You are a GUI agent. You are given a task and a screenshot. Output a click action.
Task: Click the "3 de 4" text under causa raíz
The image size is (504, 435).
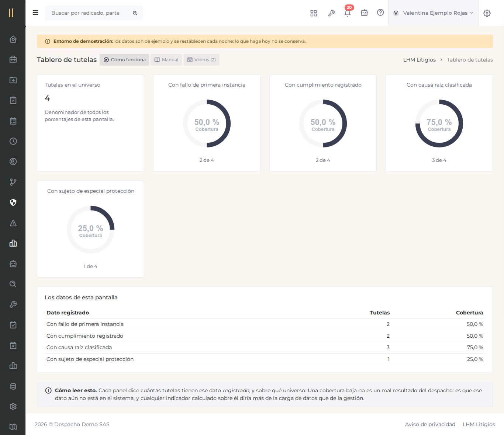(439, 160)
